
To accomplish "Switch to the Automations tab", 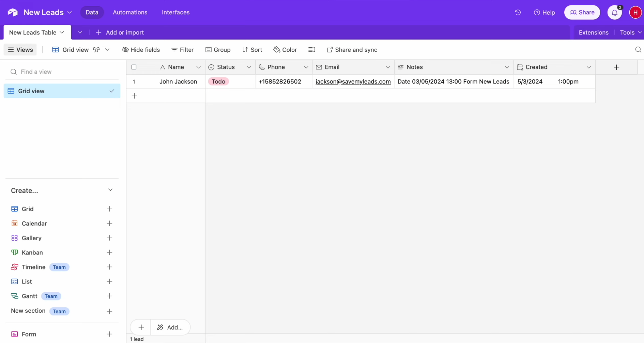I will coord(130,12).
